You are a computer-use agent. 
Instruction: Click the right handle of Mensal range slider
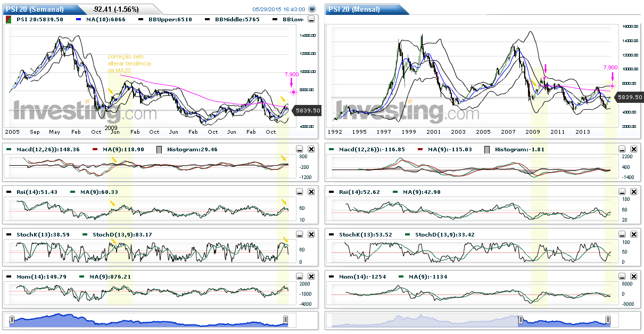pos(607,320)
